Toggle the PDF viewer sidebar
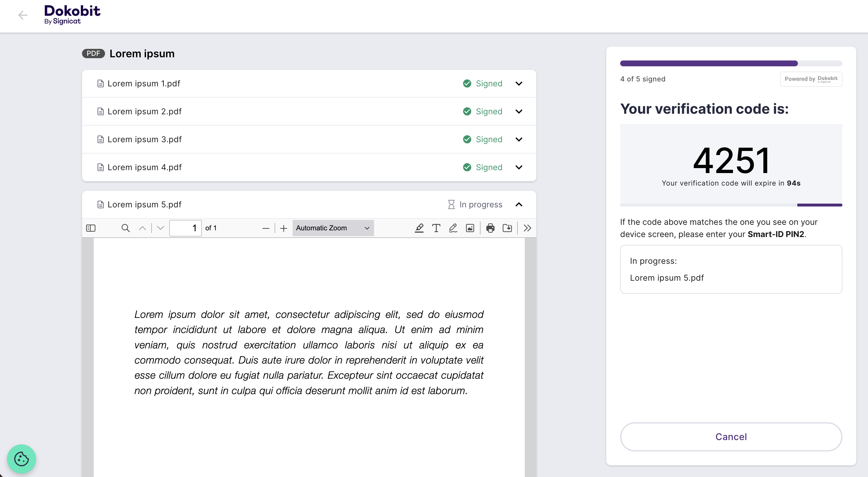 (91, 228)
